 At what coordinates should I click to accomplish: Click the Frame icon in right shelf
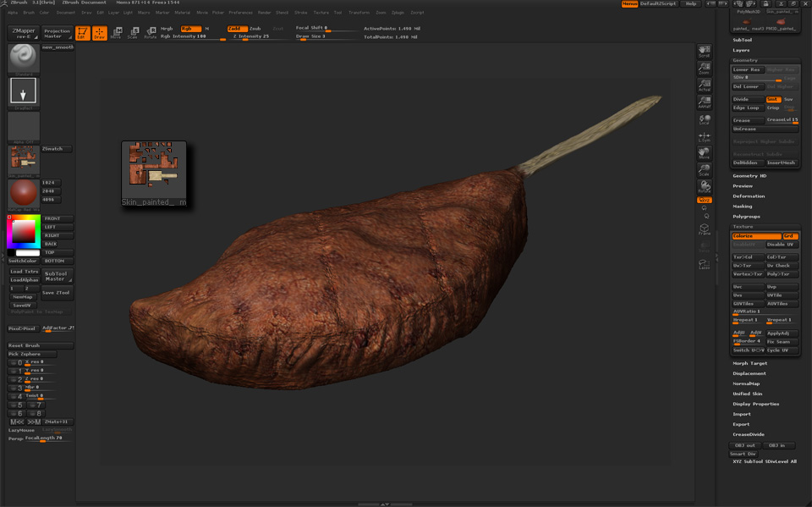click(x=704, y=229)
